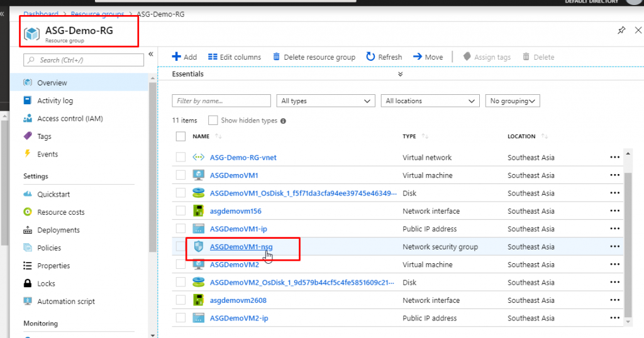Viewport: 644px width, 338px height.
Task: Select Access control (IAM) menu item
Action: (x=69, y=118)
